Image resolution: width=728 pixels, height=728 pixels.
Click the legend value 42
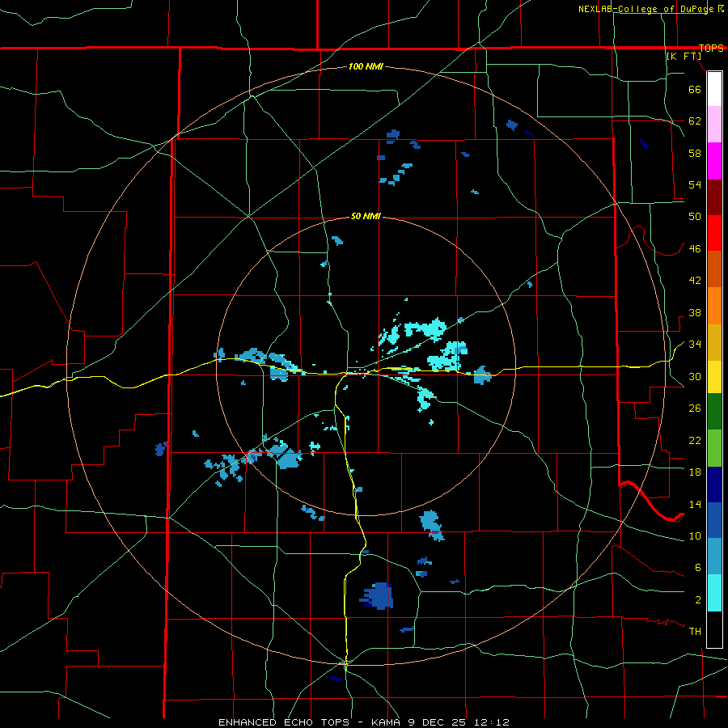tap(695, 281)
